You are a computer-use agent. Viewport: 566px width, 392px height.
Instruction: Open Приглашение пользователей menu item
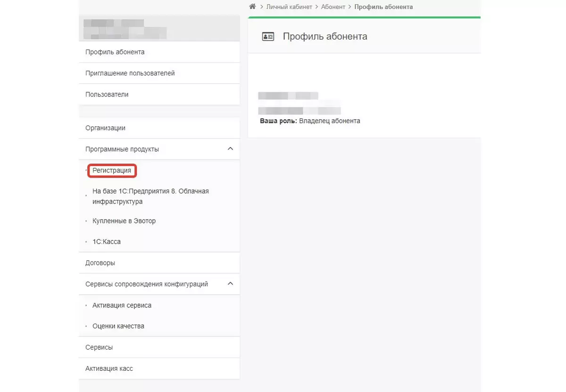point(130,73)
